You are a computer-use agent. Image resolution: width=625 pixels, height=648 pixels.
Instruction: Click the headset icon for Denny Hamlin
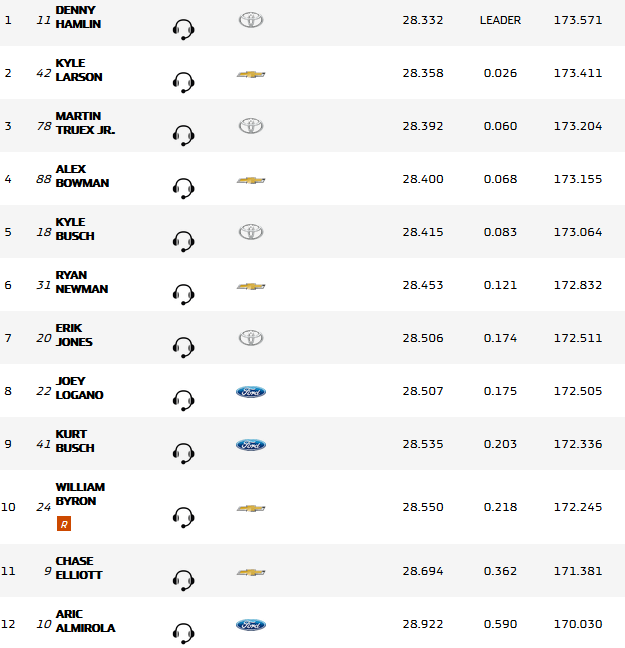pos(183,28)
